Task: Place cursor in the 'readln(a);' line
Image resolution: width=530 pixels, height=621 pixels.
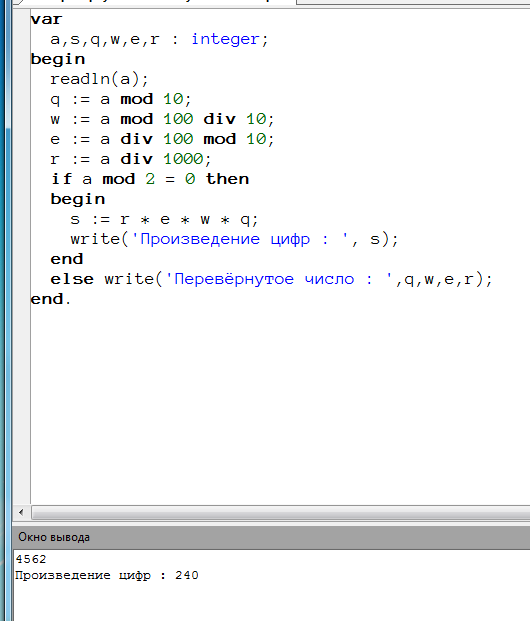Action: (x=99, y=79)
